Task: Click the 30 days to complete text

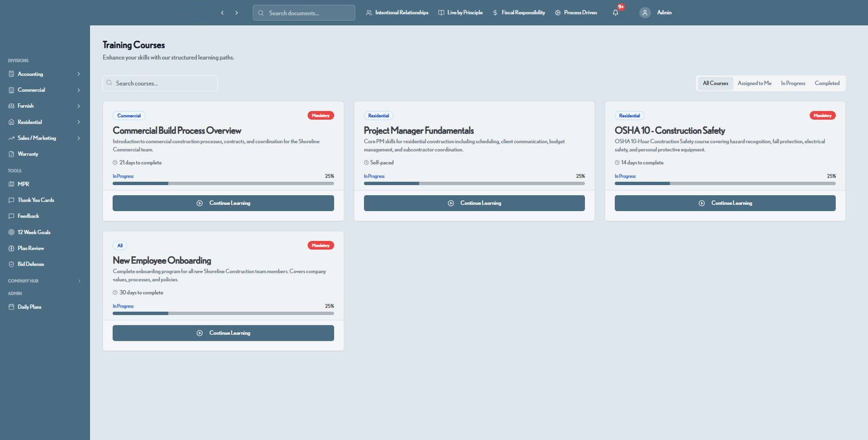Action: coord(141,293)
